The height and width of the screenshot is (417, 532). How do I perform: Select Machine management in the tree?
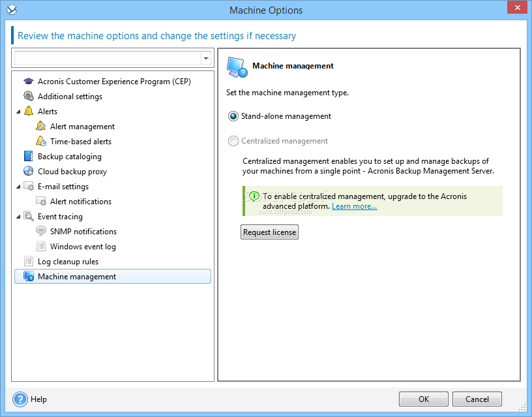(113, 277)
